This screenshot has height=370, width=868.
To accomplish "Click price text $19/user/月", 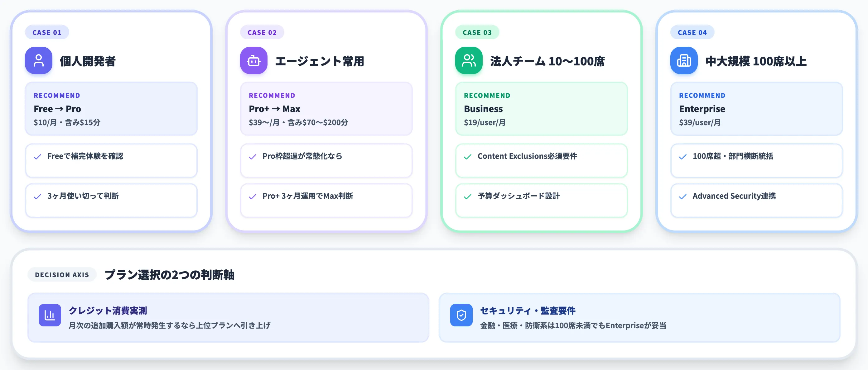I will (x=485, y=122).
